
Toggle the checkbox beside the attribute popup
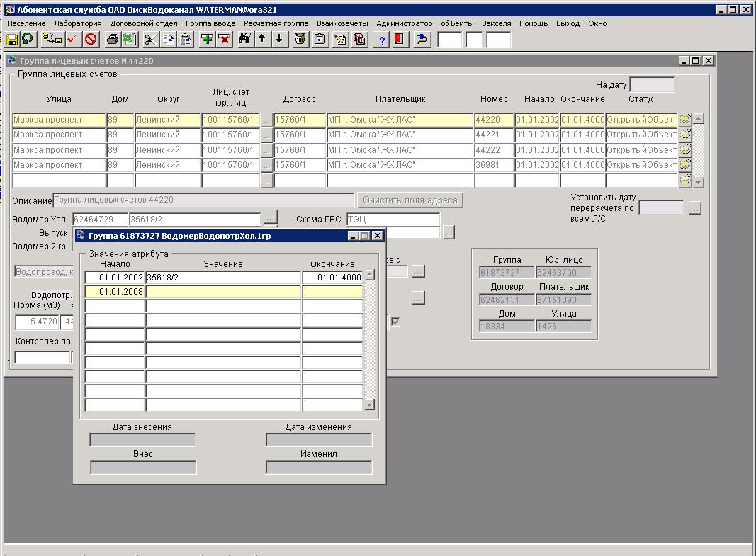point(395,322)
